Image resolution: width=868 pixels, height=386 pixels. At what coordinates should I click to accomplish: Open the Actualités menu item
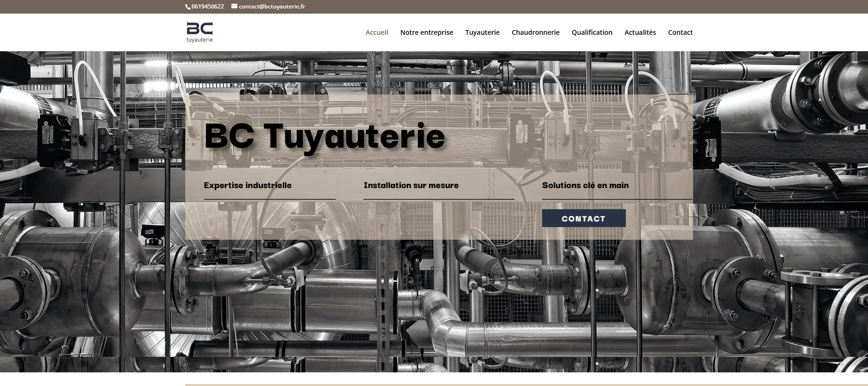coord(640,32)
